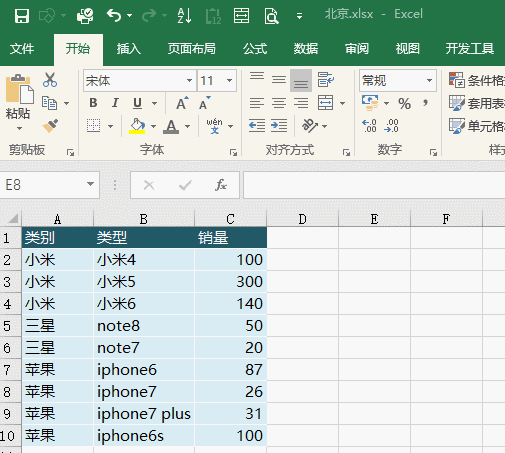
Task: Increase indent in alignment group
Action: [x=279, y=126]
